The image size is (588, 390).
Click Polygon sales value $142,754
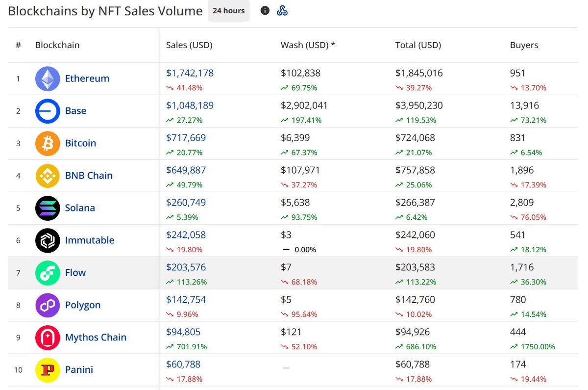point(186,300)
